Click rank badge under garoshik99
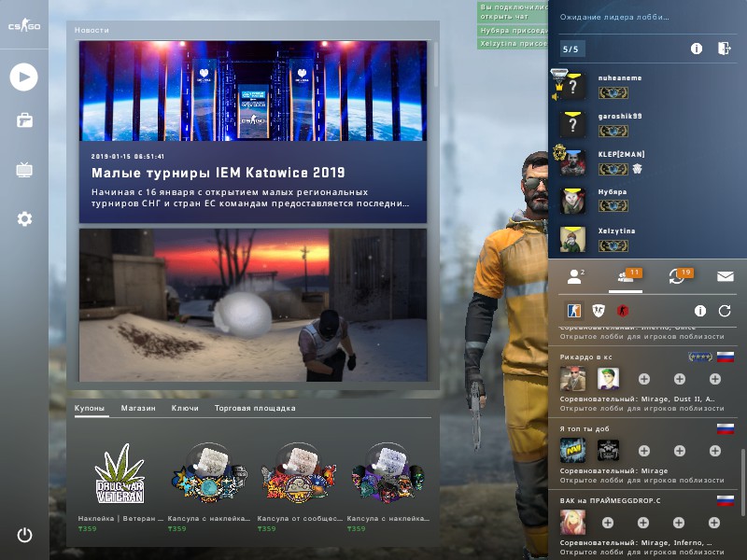The width and height of the screenshot is (747, 560). [x=613, y=131]
